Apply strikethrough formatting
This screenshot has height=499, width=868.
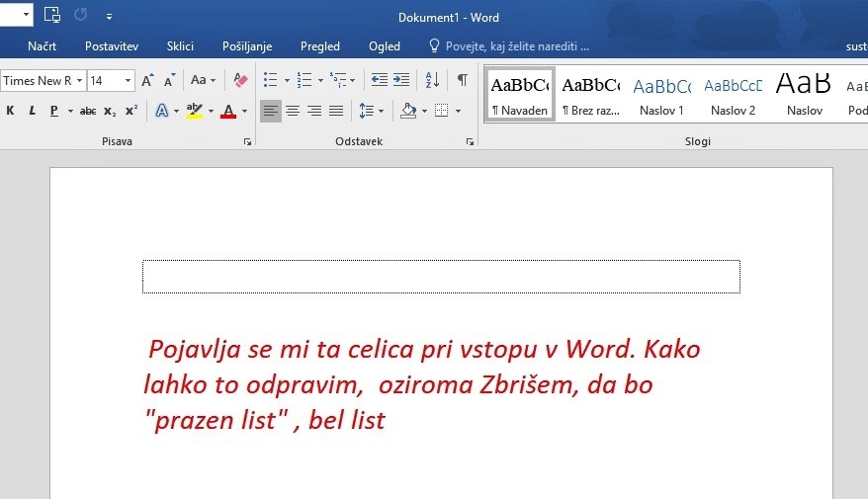coord(88,111)
